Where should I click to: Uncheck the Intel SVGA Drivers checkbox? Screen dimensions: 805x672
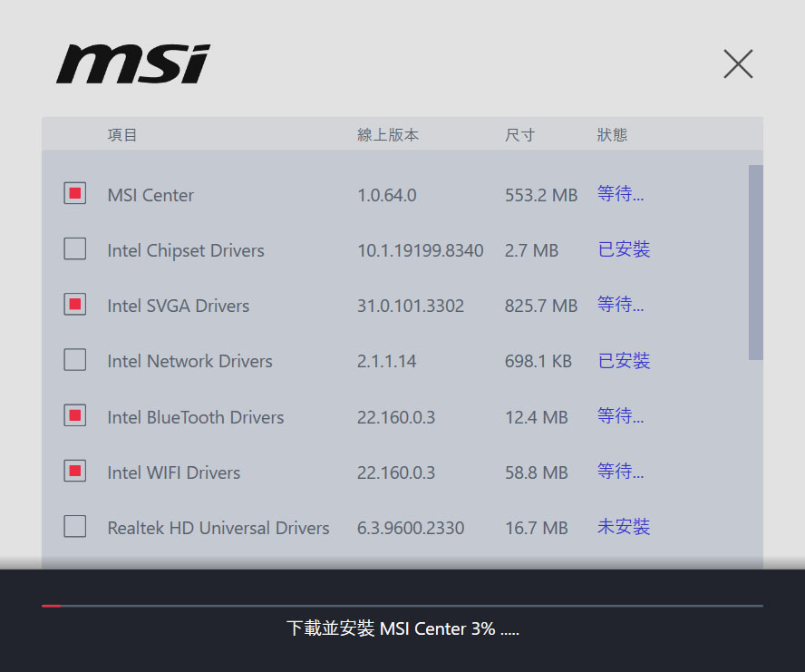pos(75,304)
